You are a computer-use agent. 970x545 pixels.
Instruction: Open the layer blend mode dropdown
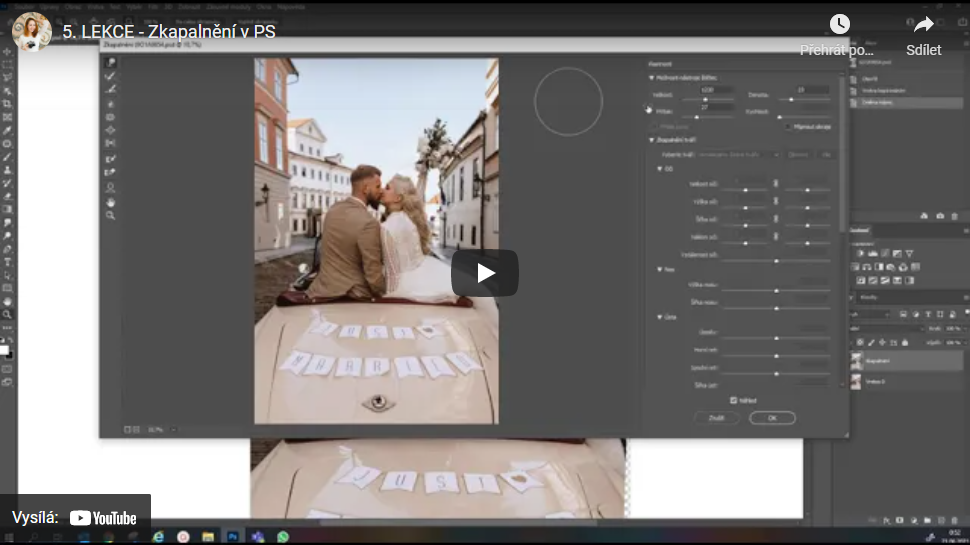[886, 328]
